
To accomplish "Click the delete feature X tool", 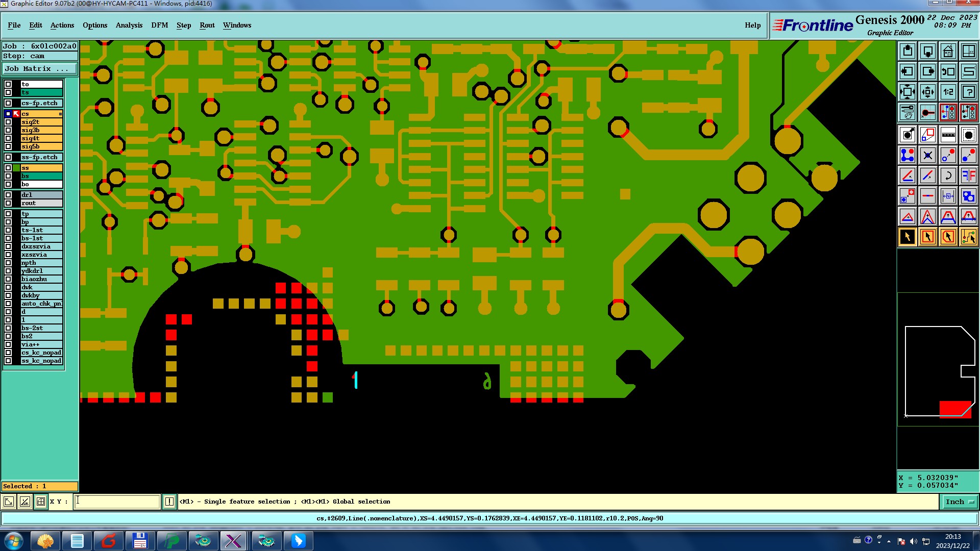I will tap(927, 155).
